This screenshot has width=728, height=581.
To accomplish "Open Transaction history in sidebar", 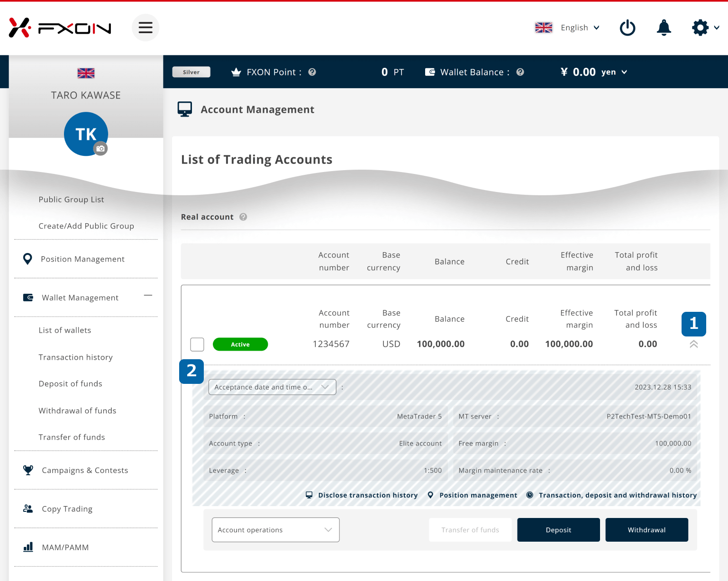I will tap(76, 357).
